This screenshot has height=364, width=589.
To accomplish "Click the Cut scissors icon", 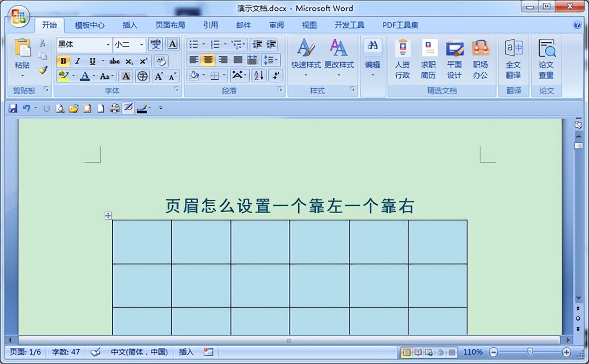I will [x=42, y=43].
